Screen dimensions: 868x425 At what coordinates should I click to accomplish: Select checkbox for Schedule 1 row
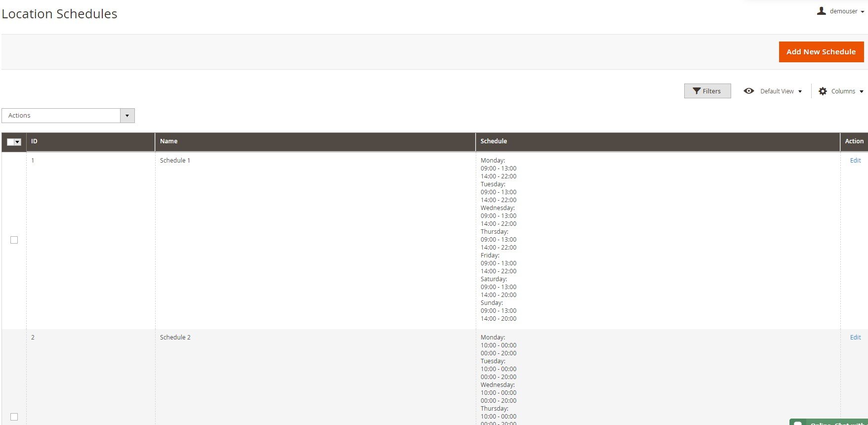click(14, 240)
